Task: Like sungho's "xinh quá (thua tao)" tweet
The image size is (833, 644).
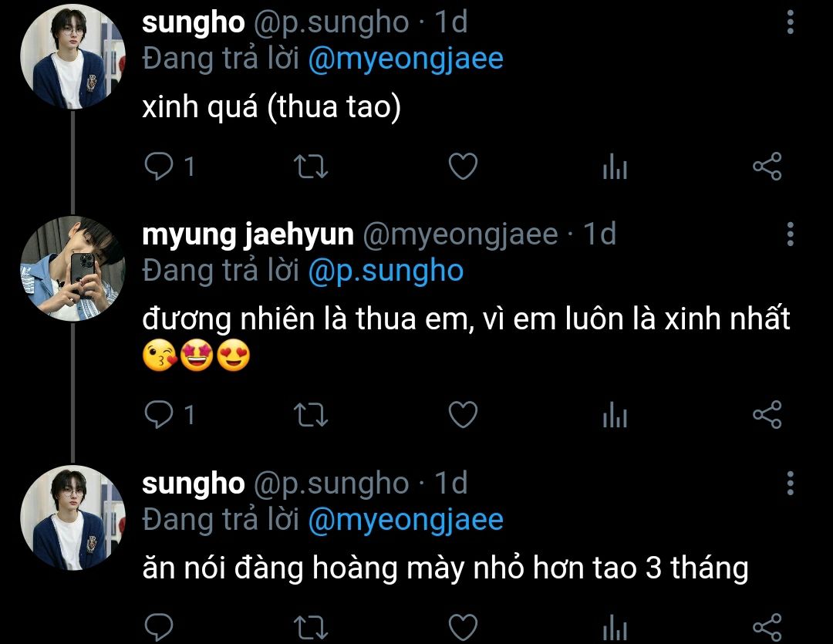Action: [x=464, y=167]
